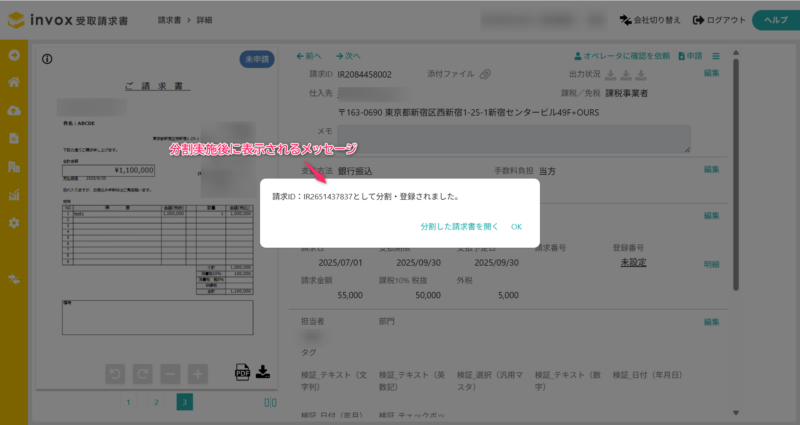Click third output status download icon
The height and width of the screenshot is (425, 800).
(641, 75)
